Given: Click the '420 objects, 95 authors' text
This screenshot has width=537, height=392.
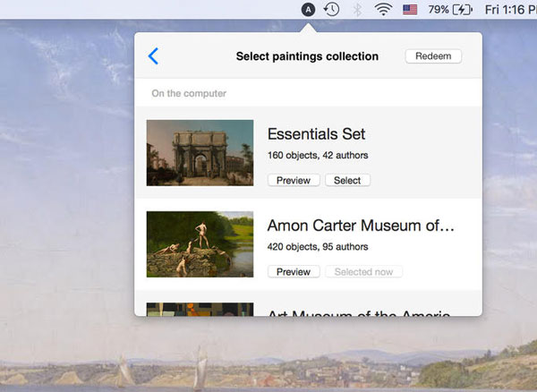Looking at the screenshot, I should (318, 247).
